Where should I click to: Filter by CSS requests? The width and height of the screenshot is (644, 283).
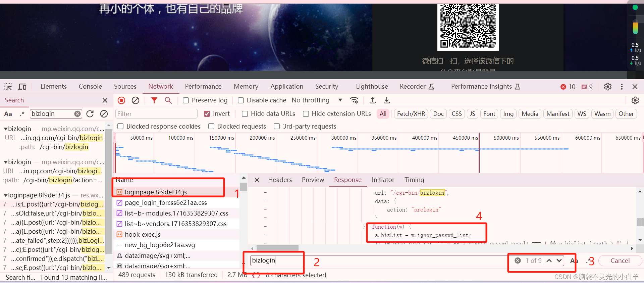coord(457,114)
